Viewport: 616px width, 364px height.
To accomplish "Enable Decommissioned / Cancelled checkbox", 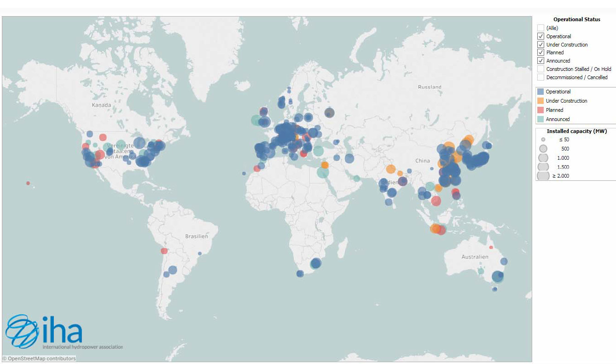I will tap(540, 77).
